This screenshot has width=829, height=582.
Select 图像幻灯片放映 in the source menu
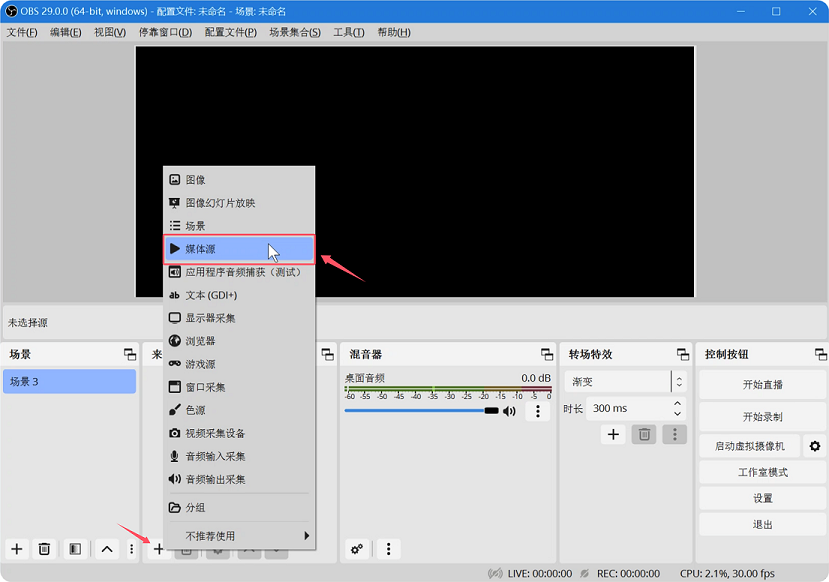tap(239, 203)
